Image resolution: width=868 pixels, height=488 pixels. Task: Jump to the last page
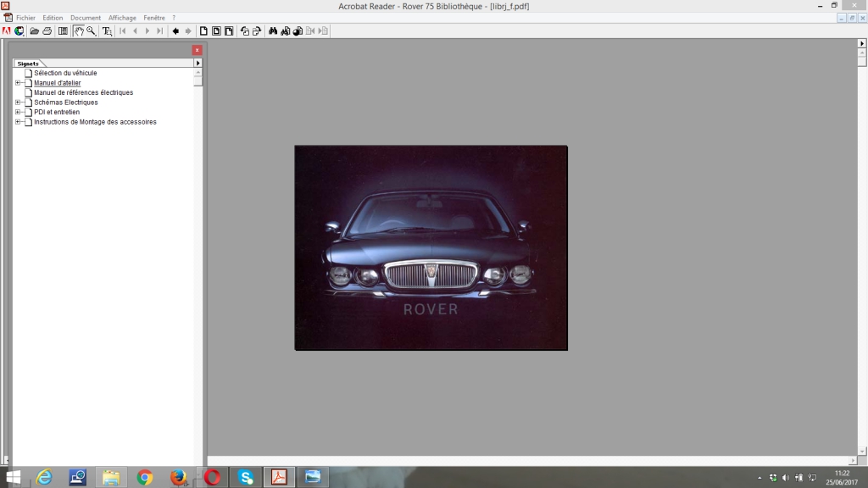tap(159, 31)
